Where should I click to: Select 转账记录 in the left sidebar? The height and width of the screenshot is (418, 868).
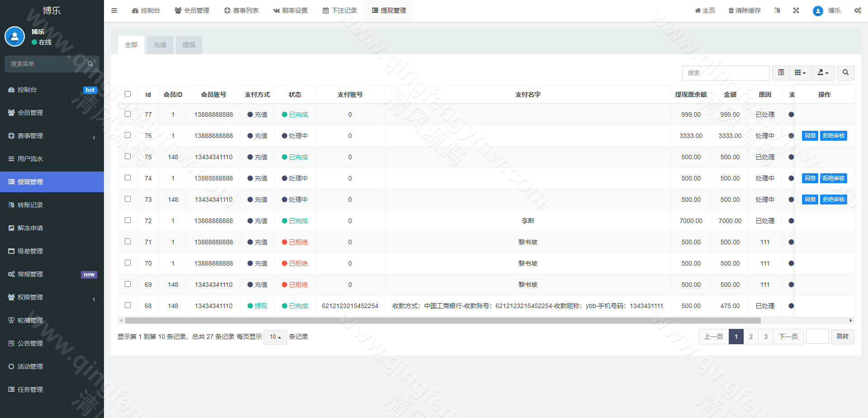30,205
